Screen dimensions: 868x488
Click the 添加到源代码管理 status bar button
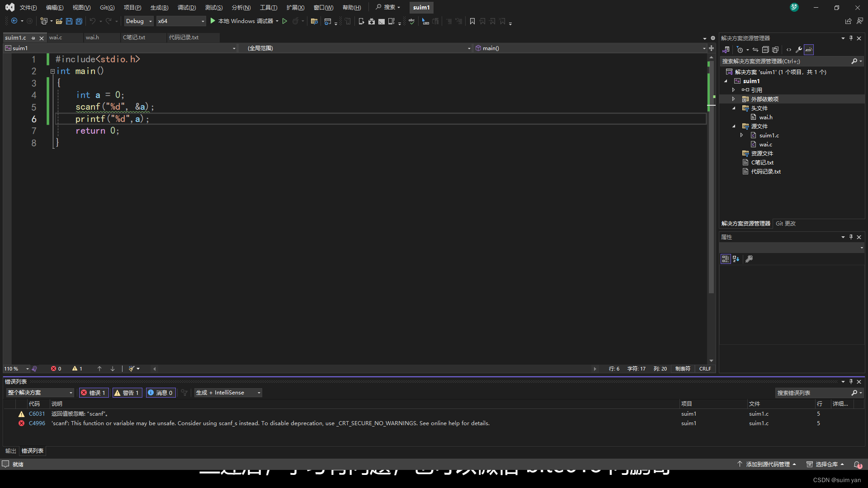[767, 464]
